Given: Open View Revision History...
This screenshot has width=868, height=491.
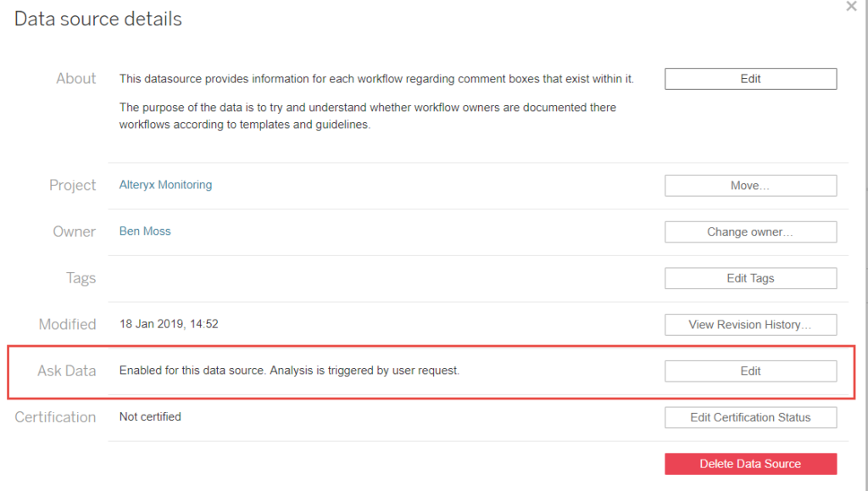Looking at the screenshot, I should 751,325.
